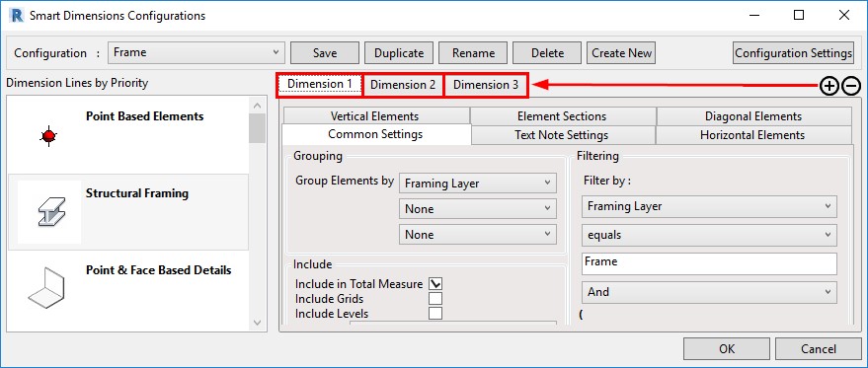
Task: Click the priority list scrollbar up arrow
Action: pyautogui.click(x=257, y=106)
